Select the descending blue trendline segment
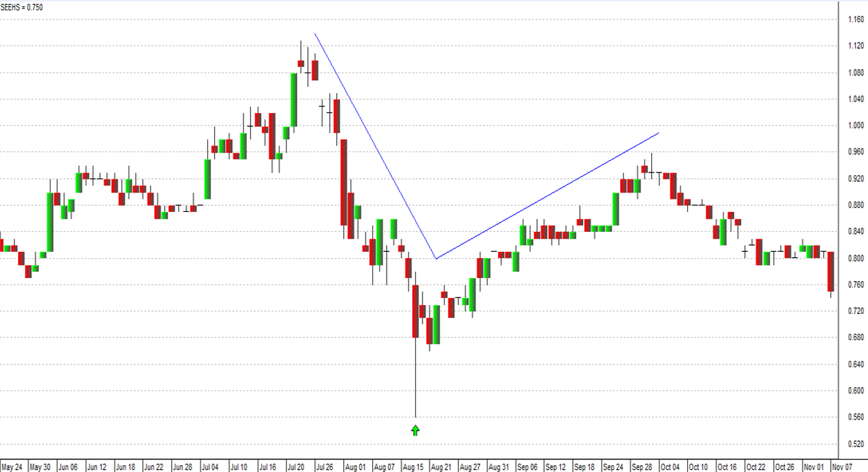Viewport: 868px width, 472px height. pyautogui.click(x=375, y=146)
